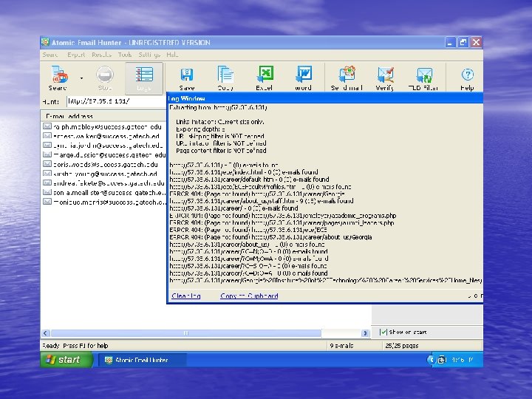This screenshot has width=532, height=399.
Task: Open the Tools menu
Action: pos(125,55)
